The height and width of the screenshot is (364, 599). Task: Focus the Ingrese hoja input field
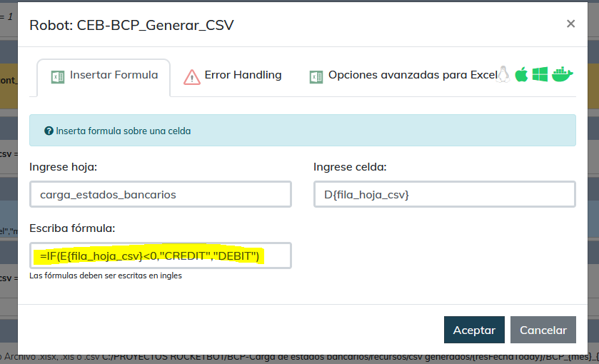click(x=161, y=194)
